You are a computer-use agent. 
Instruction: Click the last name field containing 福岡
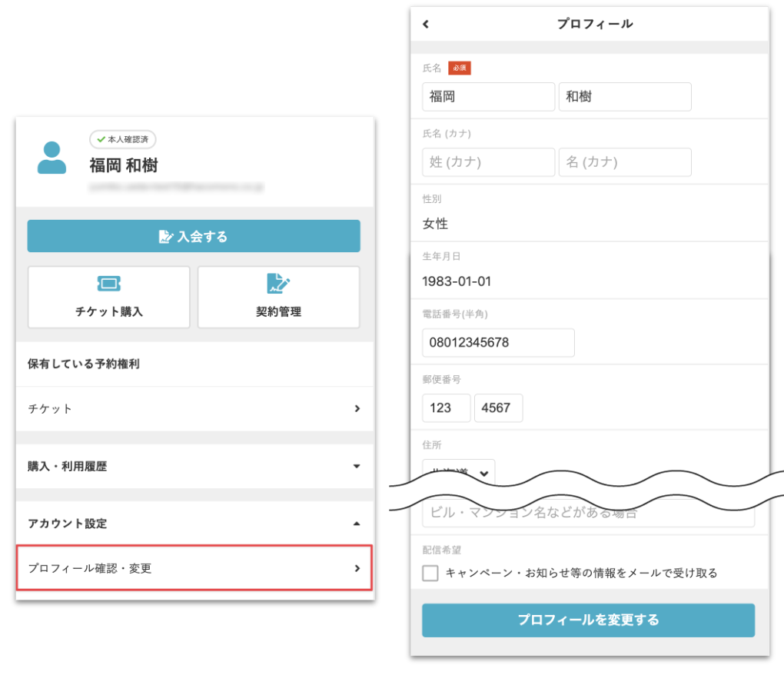(488, 97)
